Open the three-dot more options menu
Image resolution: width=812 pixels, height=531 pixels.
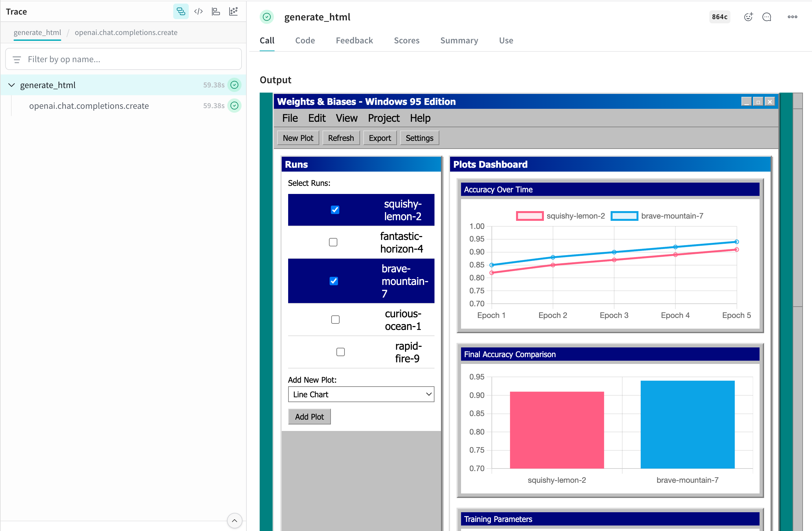pos(792,17)
